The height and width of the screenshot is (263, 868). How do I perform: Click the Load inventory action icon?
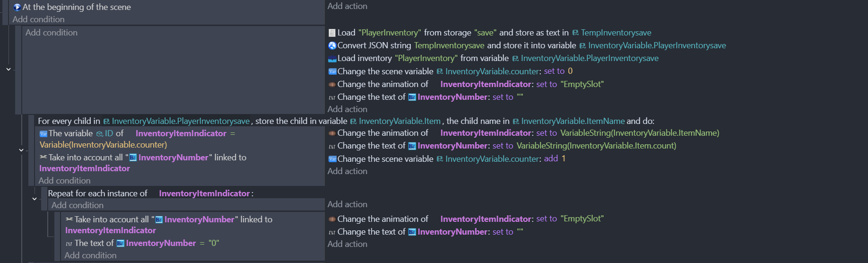[x=332, y=59]
